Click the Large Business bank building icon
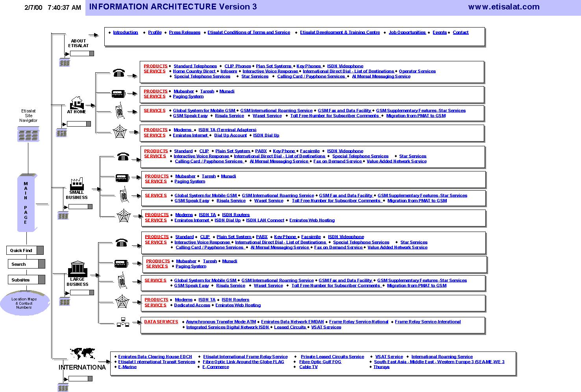Image resolution: width=581 pixels, height=392 pixels. point(78,269)
